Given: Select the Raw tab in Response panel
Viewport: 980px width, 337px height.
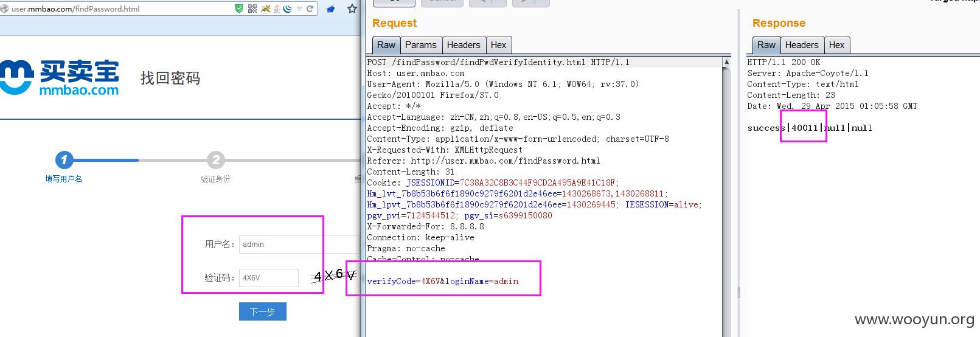Looking at the screenshot, I should pyautogui.click(x=766, y=45).
